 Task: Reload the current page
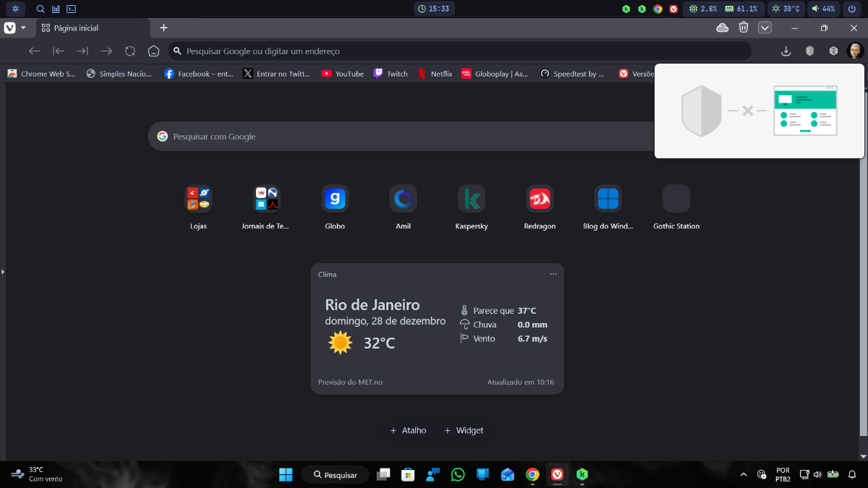(x=130, y=51)
